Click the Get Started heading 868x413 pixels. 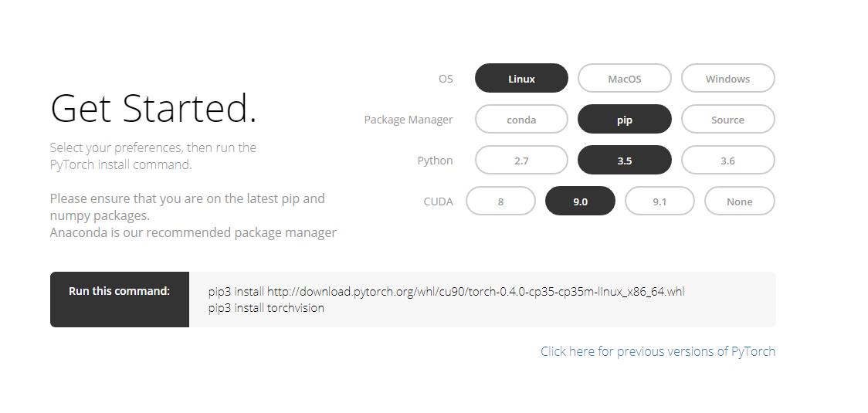pos(154,107)
